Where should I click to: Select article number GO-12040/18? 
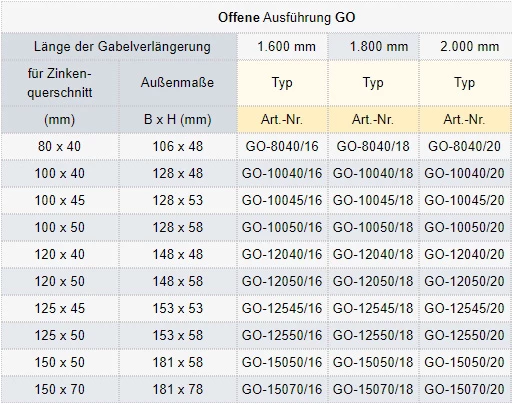[x=373, y=254]
